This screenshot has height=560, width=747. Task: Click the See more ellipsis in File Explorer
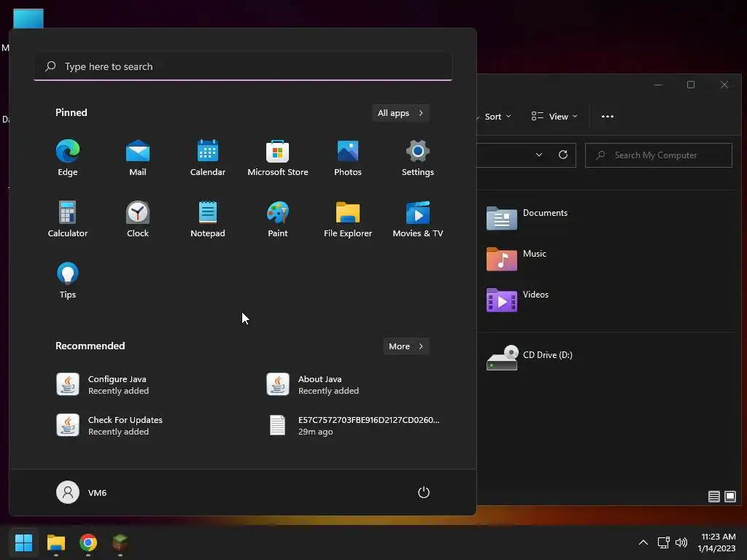pos(608,117)
